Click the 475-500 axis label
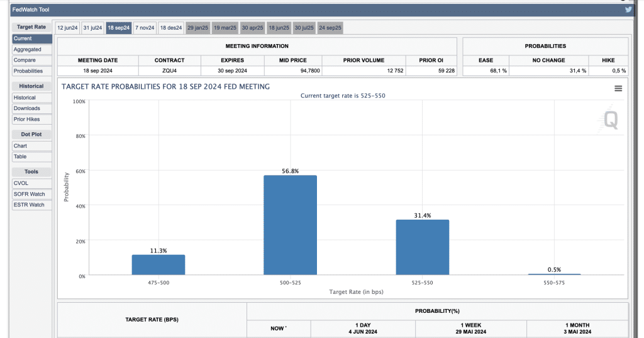 [158, 283]
